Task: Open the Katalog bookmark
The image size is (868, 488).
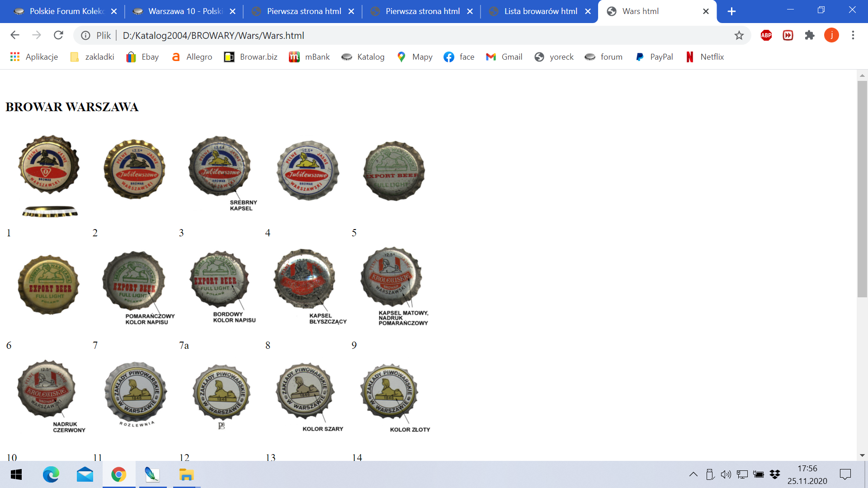Action: tap(363, 57)
